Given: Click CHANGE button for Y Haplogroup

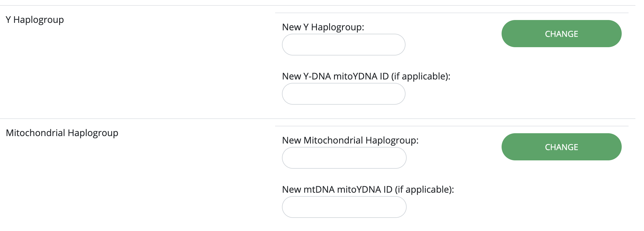Looking at the screenshot, I should pyautogui.click(x=561, y=34).
